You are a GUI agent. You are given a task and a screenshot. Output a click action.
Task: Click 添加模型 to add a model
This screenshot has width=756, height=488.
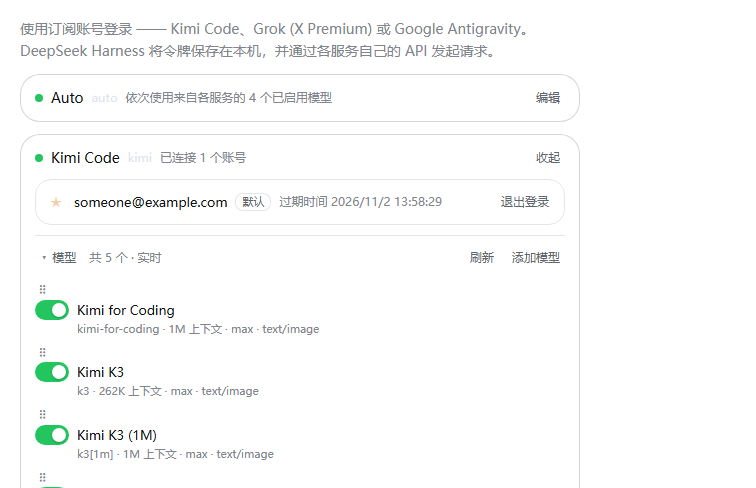point(536,258)
